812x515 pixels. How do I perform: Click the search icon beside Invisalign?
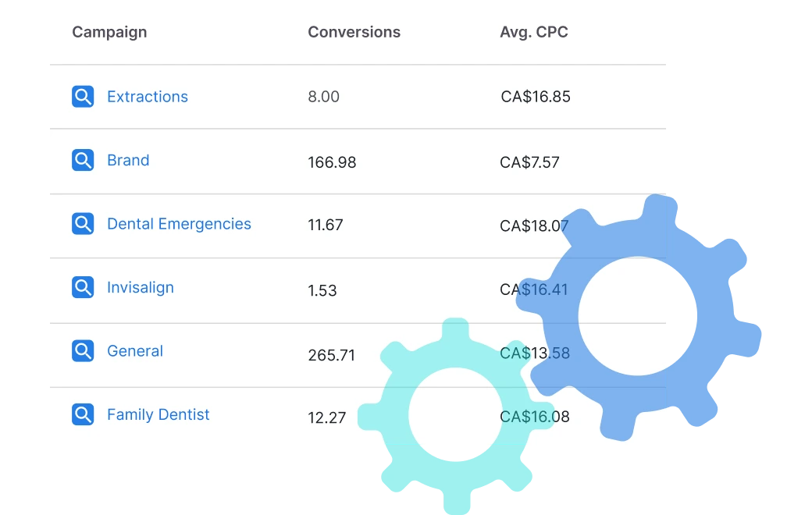coord(83,287)
